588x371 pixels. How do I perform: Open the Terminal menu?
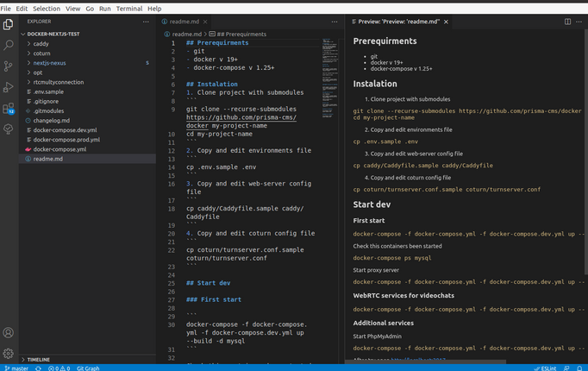pyautogui.click(x=129, y=9)
